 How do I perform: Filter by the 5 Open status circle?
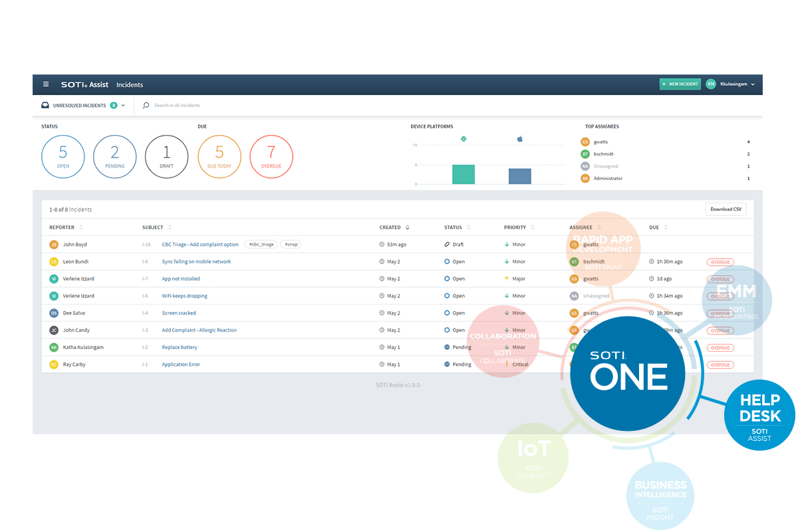pyautogui.click(x=63, y=157)
